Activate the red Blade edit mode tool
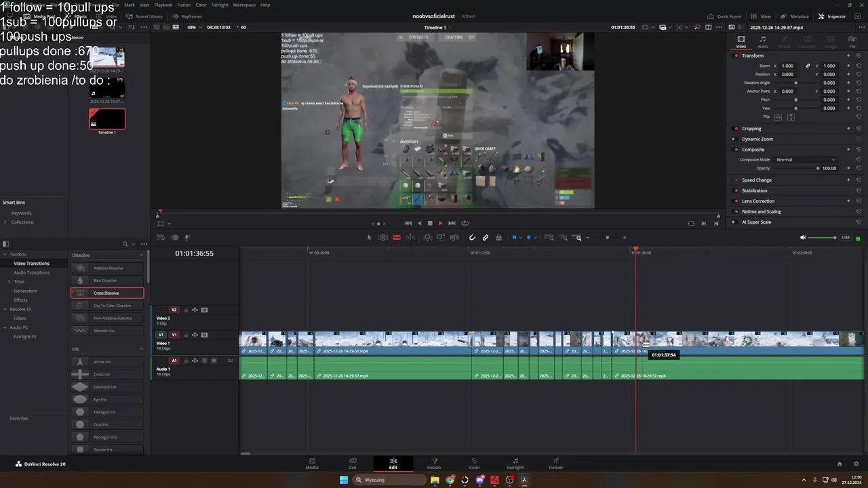Viewport: 868px width, 488px height. coord(397,237)
